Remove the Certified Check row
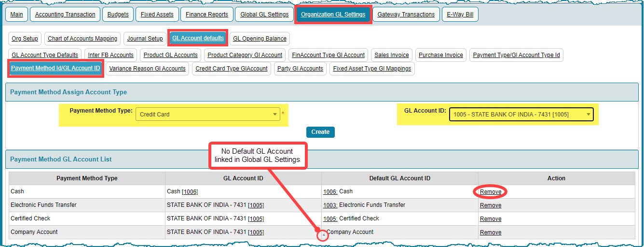 (x=491, y=219)
